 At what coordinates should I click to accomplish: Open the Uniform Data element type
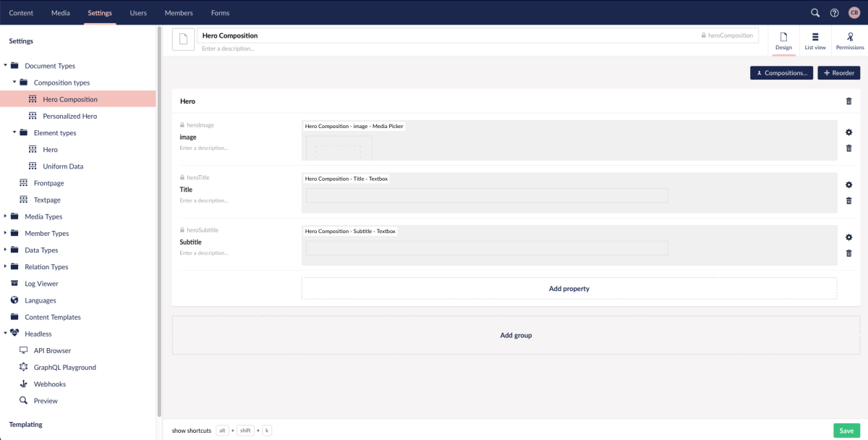(63, 166)
